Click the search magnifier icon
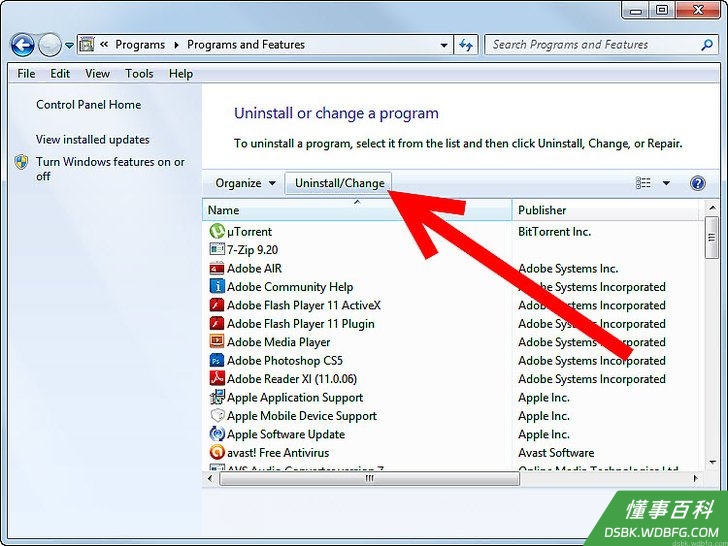 coord(706,45)
